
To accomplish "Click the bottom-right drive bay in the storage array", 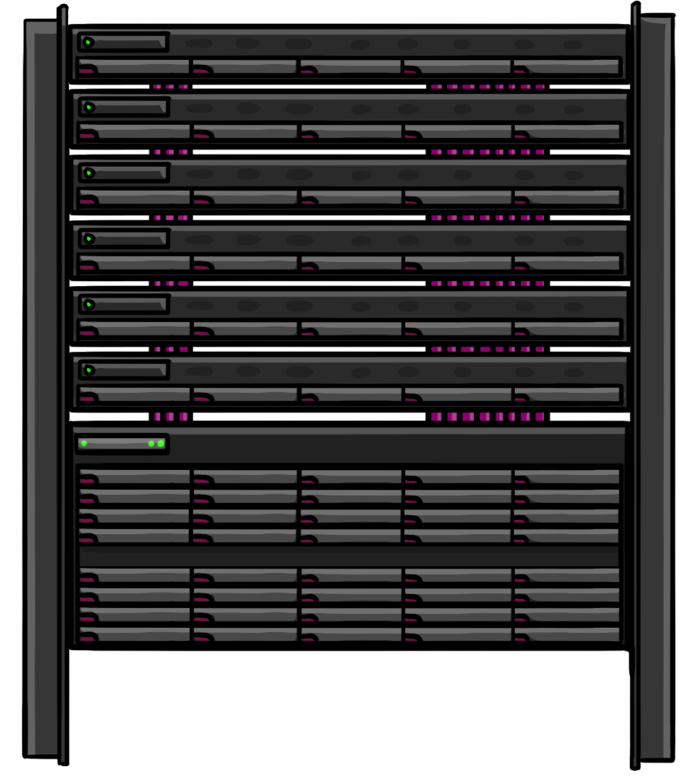I will (566, 634).
